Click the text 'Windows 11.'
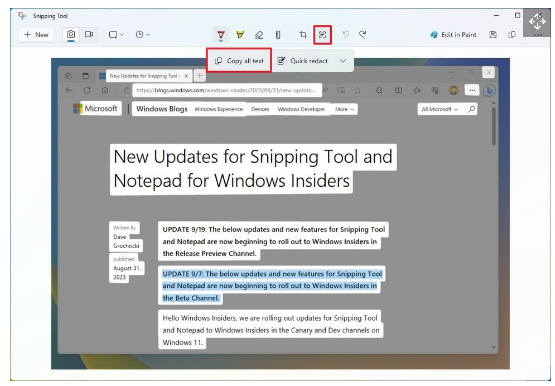 click(182, 342)
